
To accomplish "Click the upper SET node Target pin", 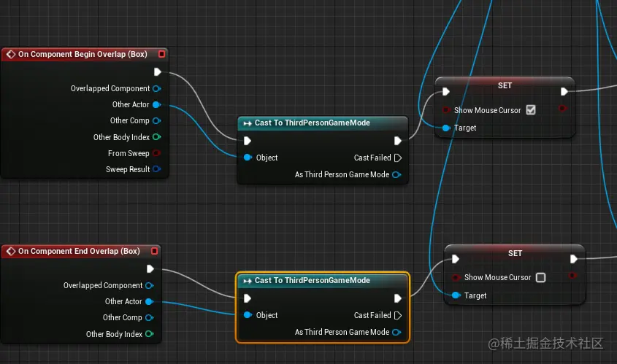I will 446,128.
